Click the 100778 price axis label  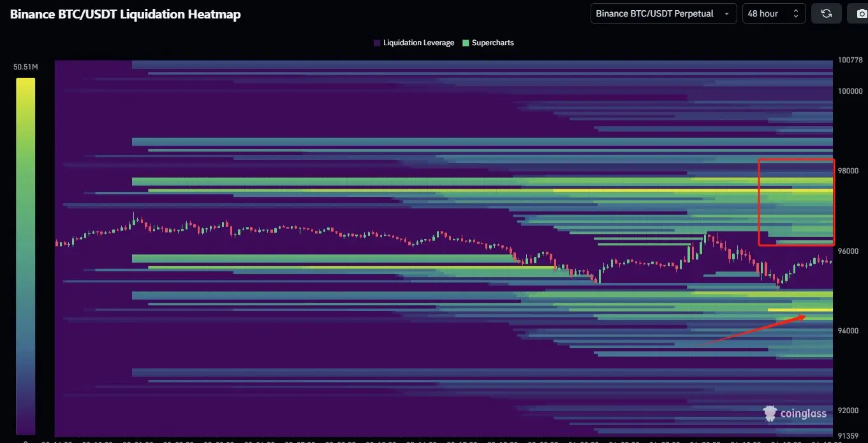850,60
